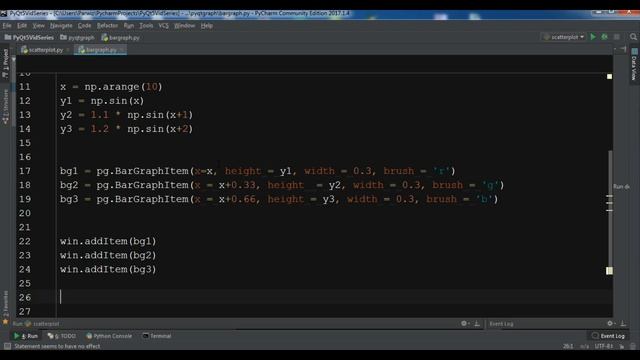Click inspection status indicator atop editor scrollbar

(x=609, y=76)
